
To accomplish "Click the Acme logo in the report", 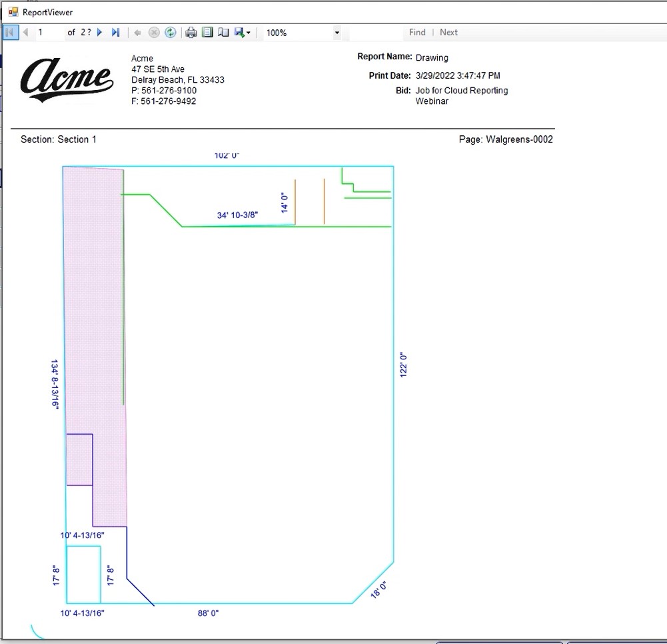I will tap(67, 76).
